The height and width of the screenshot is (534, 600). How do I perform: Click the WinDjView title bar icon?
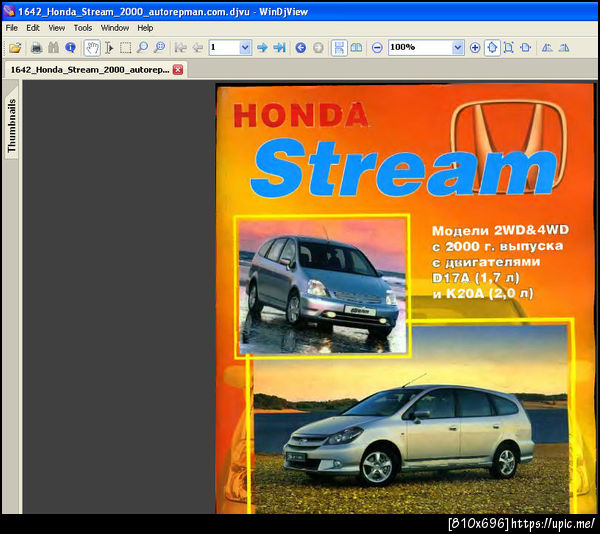(x=9, y=11)
